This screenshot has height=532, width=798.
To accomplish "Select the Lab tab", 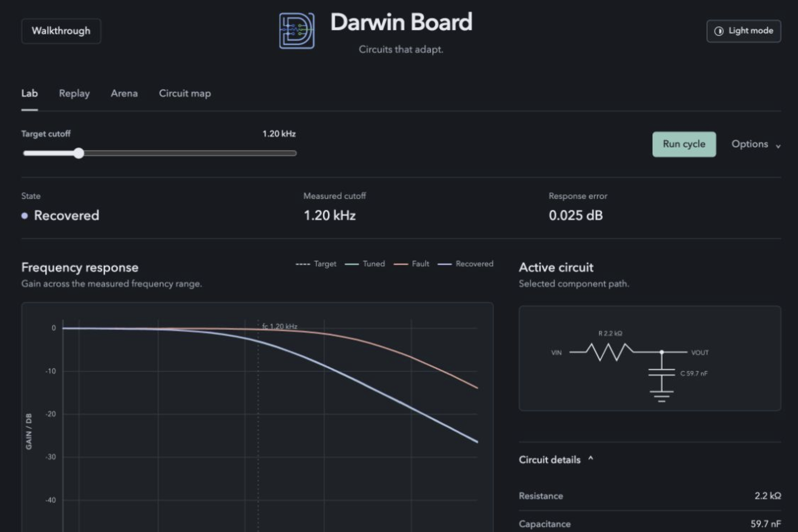I will tap(30, 94).
